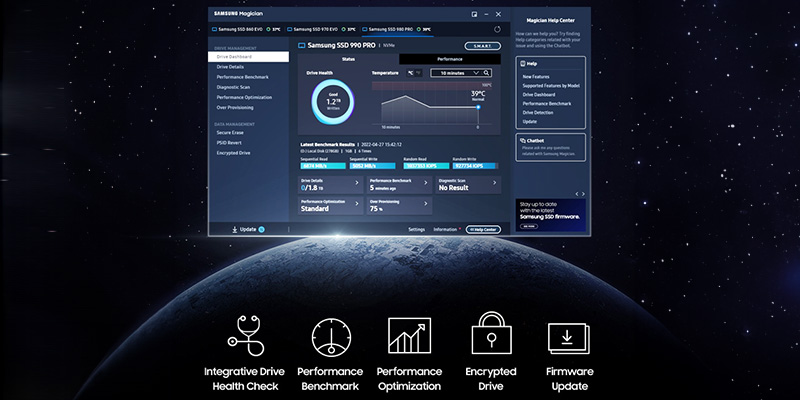Click the S.M.A.R.T. button
This screenshot has width=800, height=400.
coord(483,46)
